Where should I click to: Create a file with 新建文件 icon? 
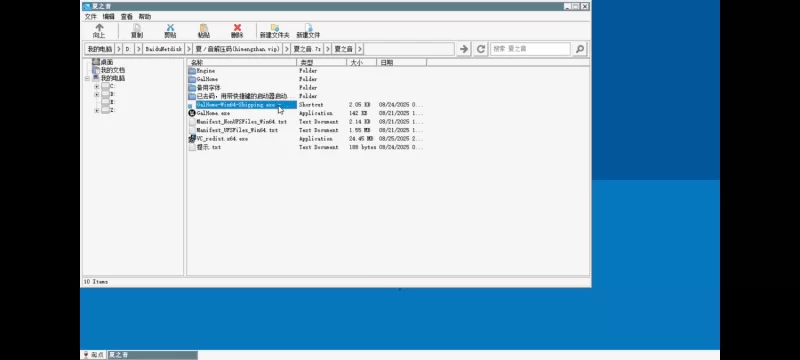(x=308, y=28)
